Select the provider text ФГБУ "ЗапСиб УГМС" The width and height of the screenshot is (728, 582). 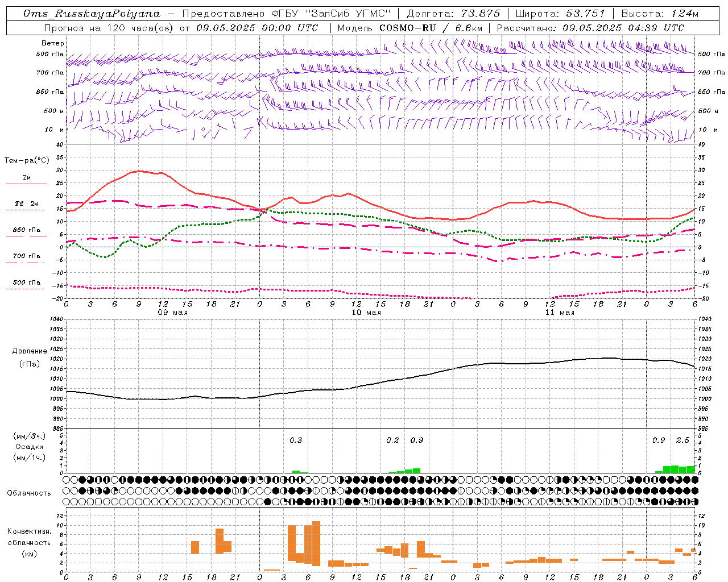pyautogui.click(x=330, y=14)
